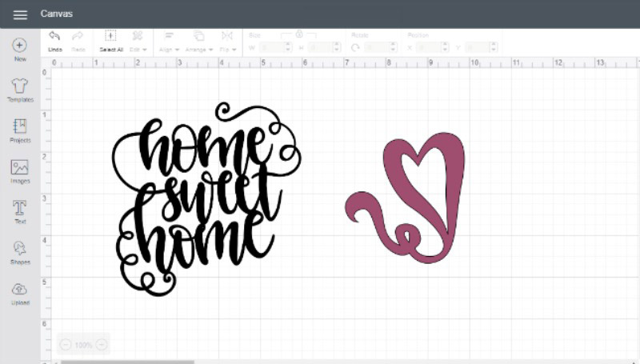
Task: Open the Upload panel
Action: coord(20,294)
